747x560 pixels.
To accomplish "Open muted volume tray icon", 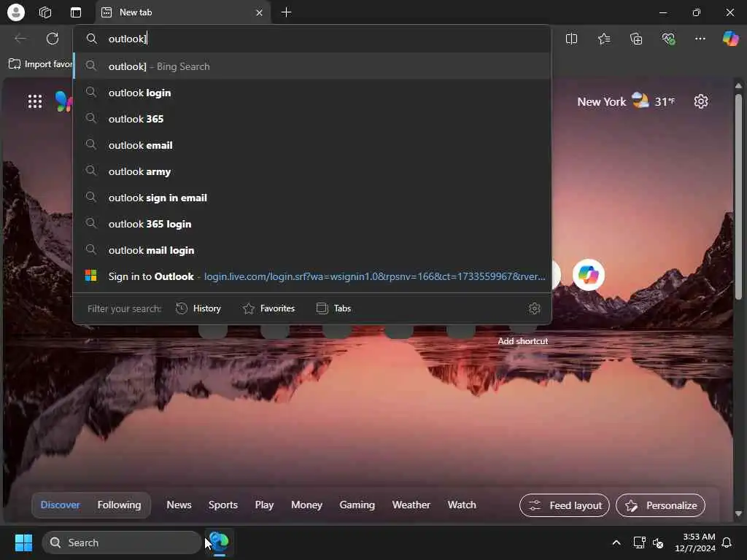I will pos(659,542).
